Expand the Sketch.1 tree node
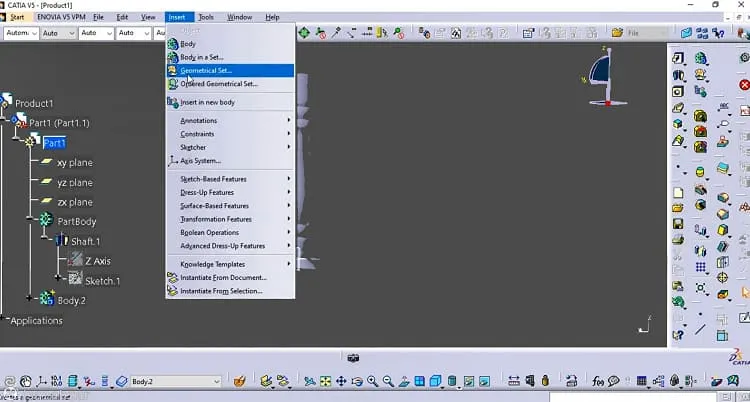 (x=58, y=278)
